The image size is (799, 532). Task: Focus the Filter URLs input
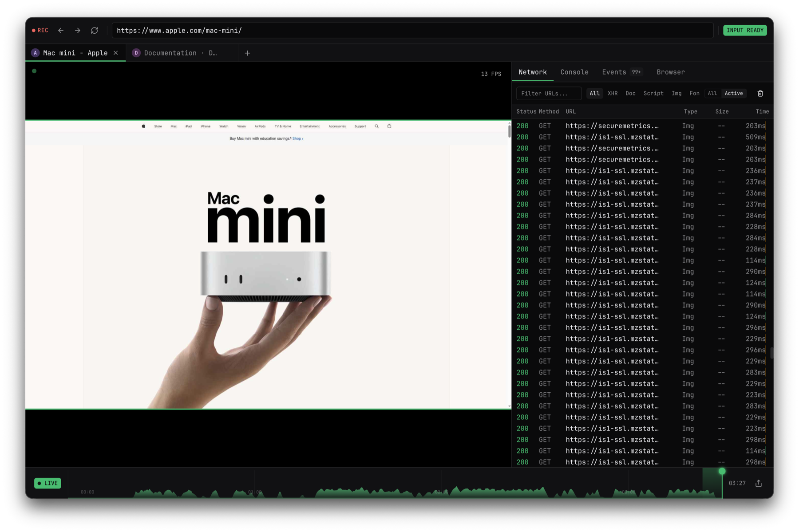tap(549, 94)
